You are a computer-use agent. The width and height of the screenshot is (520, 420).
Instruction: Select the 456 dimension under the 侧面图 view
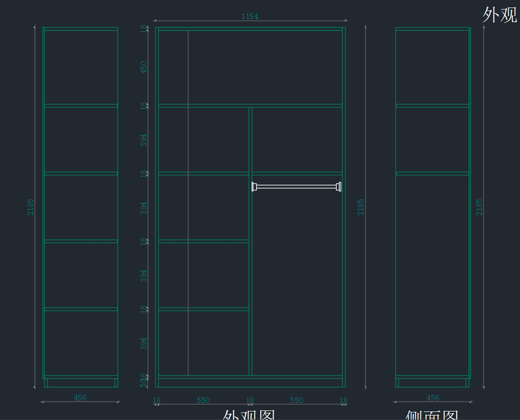(x=432, y=397)
